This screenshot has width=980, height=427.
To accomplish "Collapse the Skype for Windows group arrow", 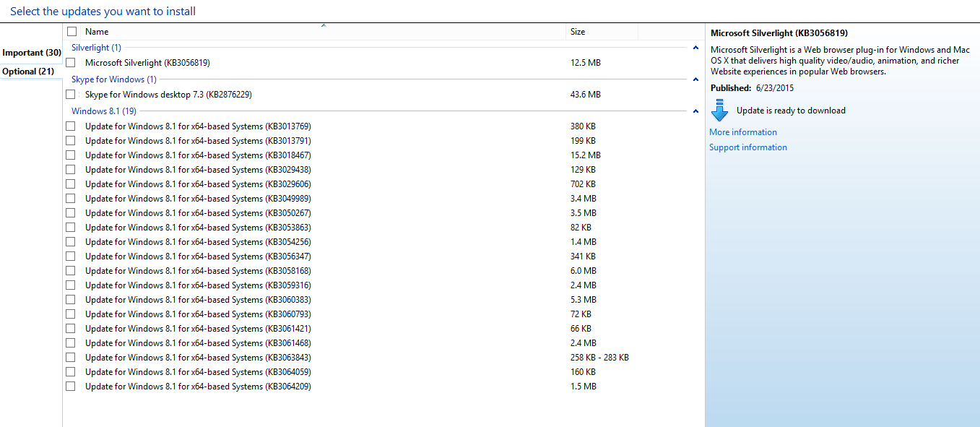I will click(695, 79).
